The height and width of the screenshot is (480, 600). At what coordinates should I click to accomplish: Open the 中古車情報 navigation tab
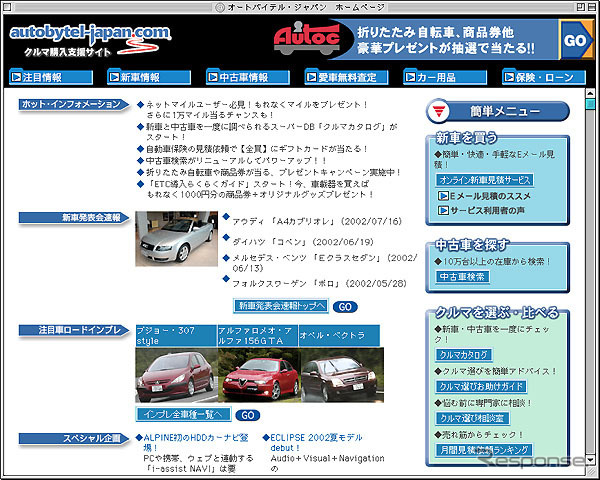[248, 77]
